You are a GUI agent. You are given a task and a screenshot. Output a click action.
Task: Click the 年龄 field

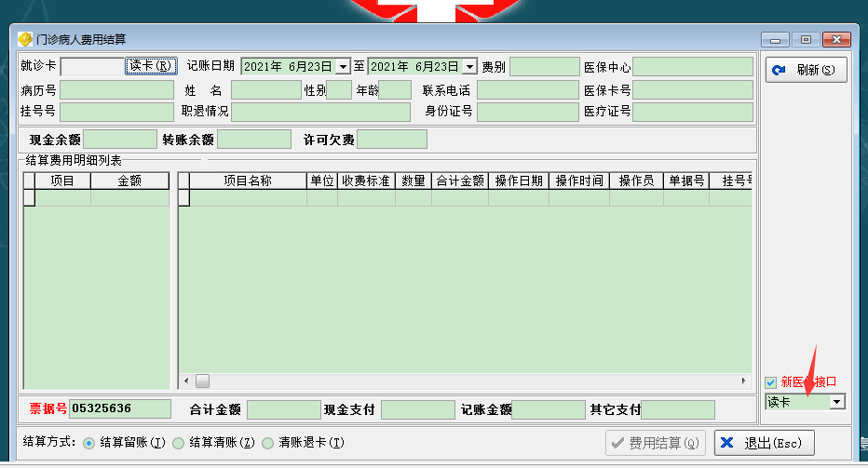(395, 90)
